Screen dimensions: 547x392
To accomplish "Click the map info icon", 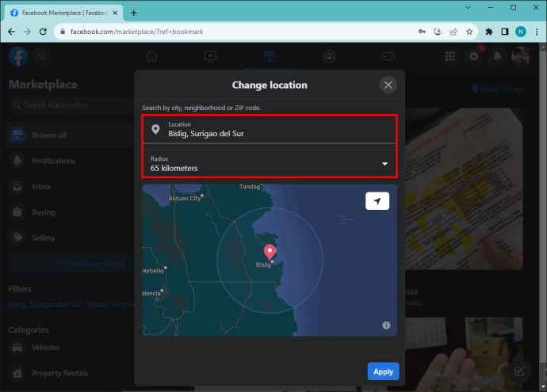I will coord(386,325).
